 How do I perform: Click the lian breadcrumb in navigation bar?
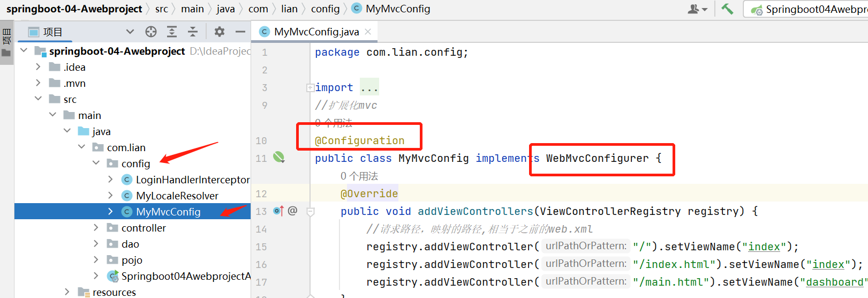(x=289, y=9)
